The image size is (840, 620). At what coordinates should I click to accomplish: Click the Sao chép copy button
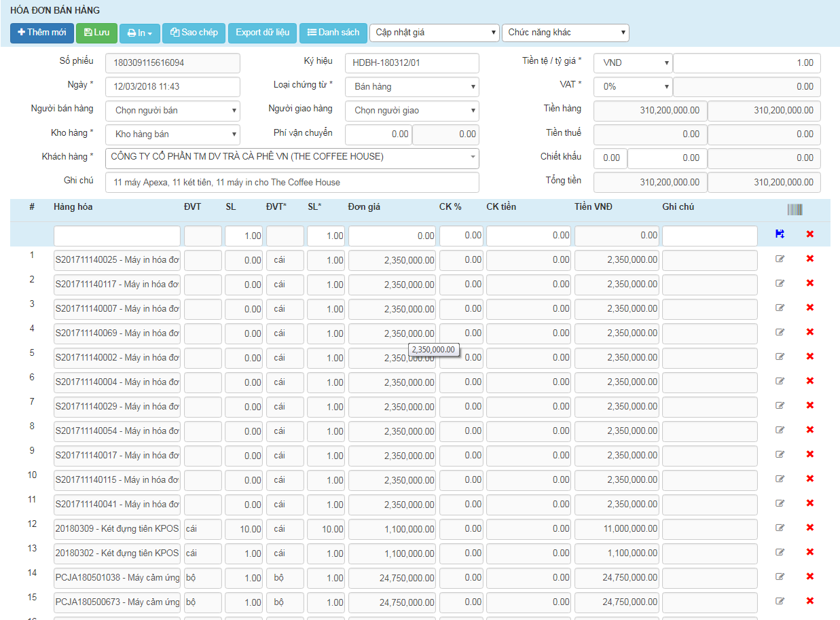(x=194, y=33)
